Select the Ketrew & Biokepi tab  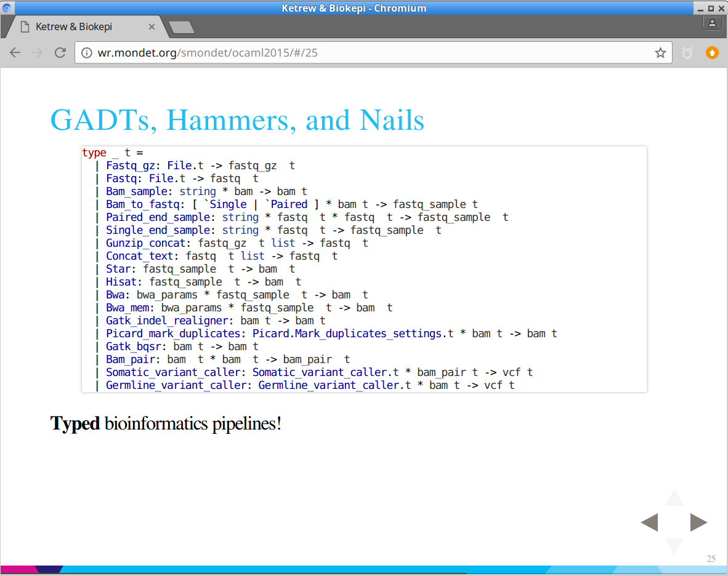(74, 27)
